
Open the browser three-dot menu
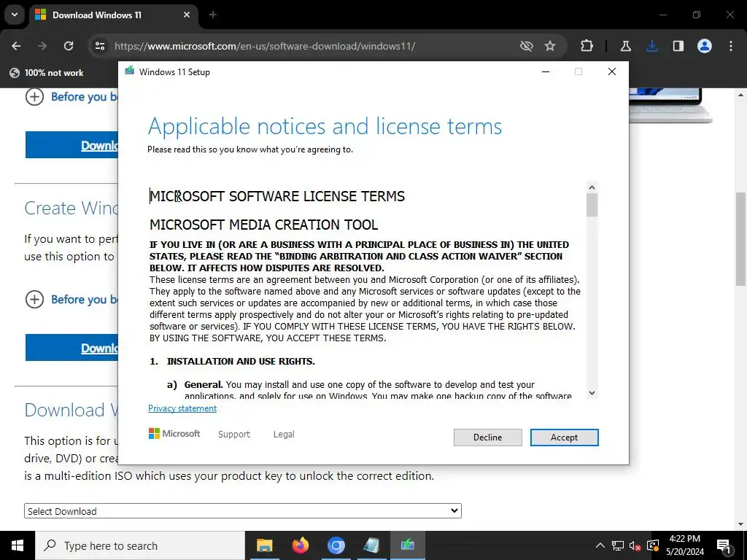coord(731,46)
